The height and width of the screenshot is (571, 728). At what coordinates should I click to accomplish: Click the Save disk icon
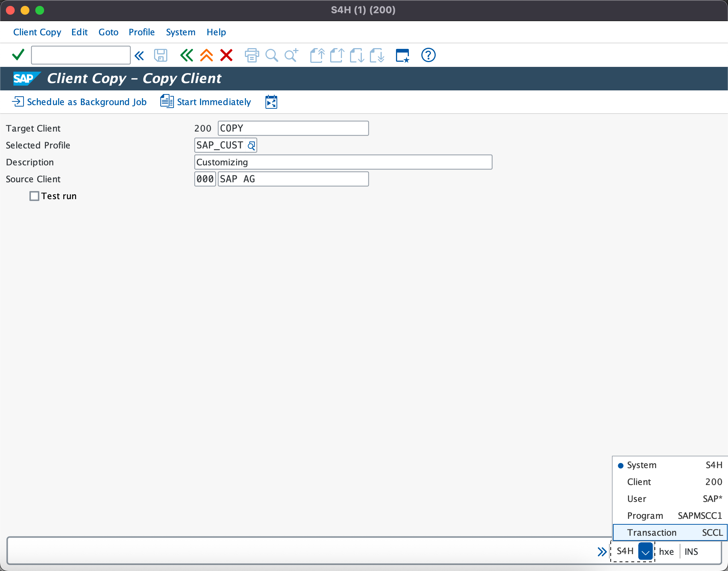pyautogui.click(x=161, y=55)
